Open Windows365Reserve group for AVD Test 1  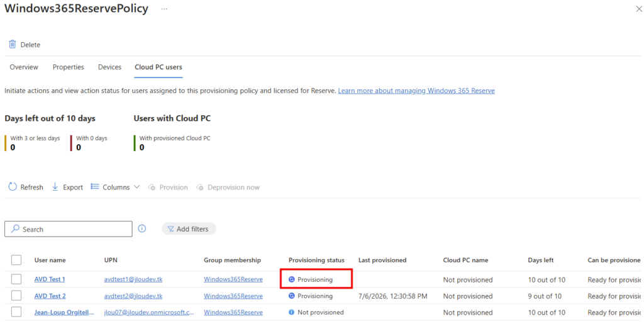[233, 279]
